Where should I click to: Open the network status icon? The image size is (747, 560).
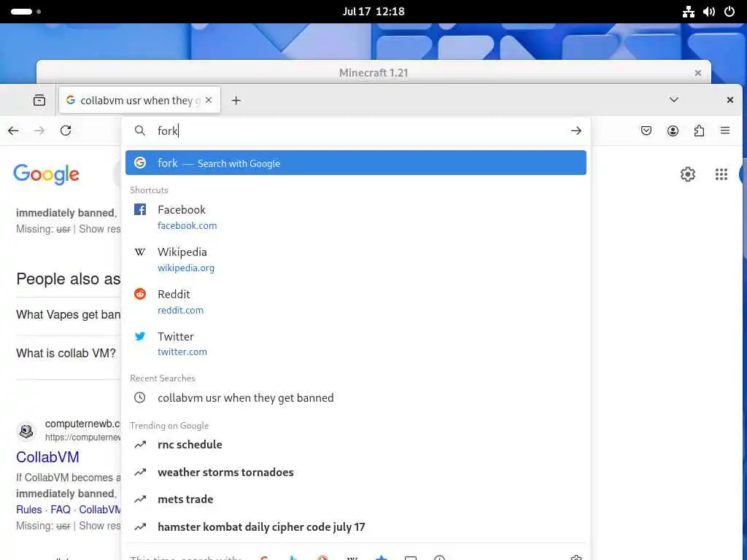coord(689,12)
